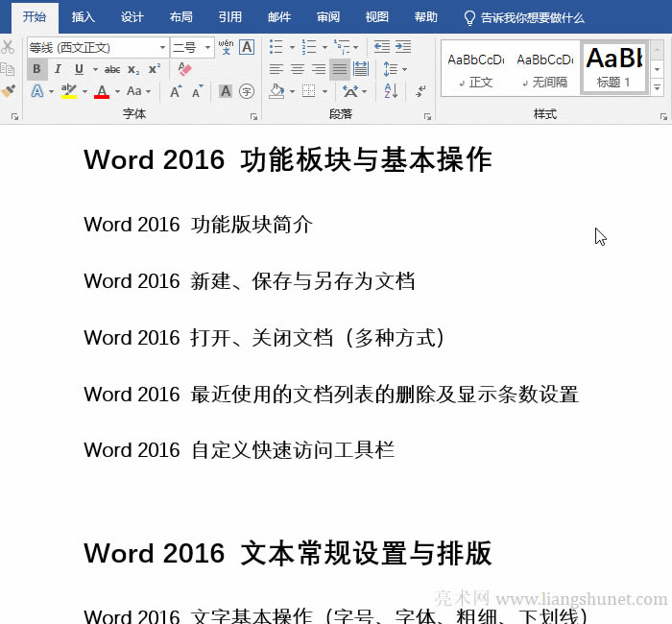Viewport: 672px width, 624px height.
Task: Increase font size with grow icon
Action: 176,91
